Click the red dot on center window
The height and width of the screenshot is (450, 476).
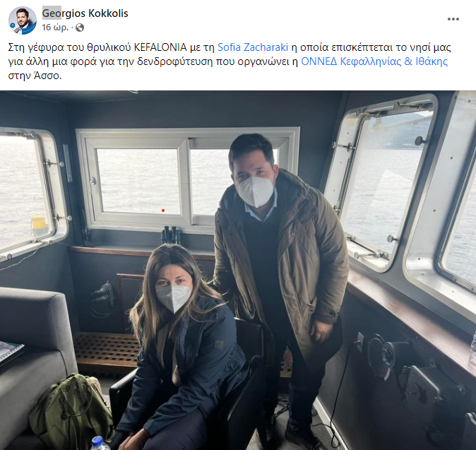(163, 211)
